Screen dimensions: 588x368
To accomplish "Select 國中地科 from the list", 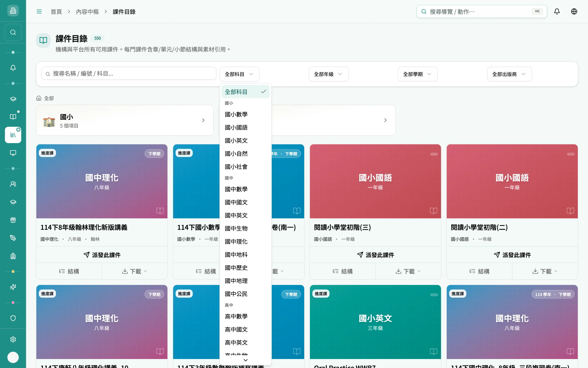I will (x=245, y=255).
